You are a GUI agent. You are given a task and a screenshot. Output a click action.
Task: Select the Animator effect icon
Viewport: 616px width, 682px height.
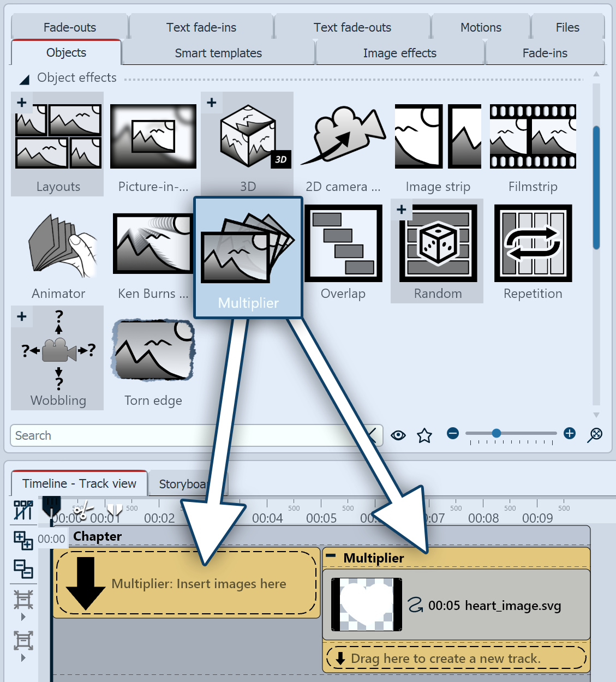coord(58,244)
